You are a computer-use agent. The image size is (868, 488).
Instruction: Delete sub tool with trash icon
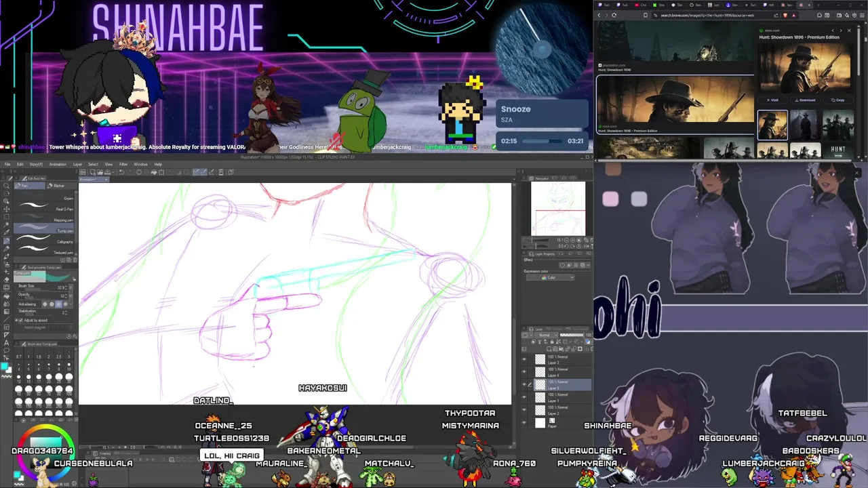tap(75, 260)
